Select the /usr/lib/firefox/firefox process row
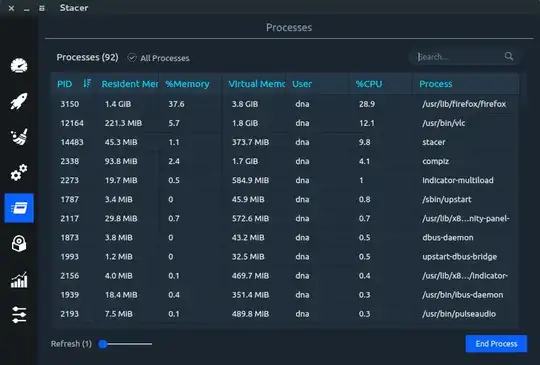Image resolution: width=540 pixels, height=365 pixels. 285,104
